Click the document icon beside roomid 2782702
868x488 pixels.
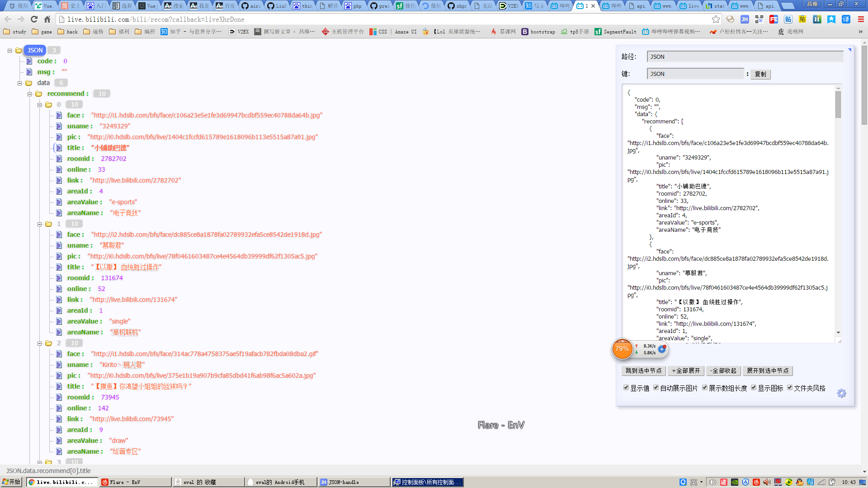[x=59, y=159]
